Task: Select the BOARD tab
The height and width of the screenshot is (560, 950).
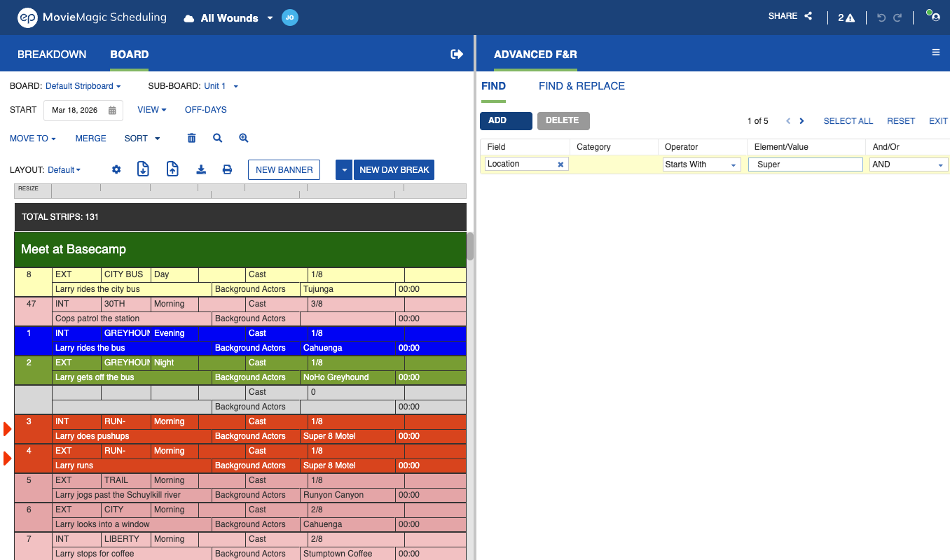Action: pyautogui.click(x=130, y=55)
